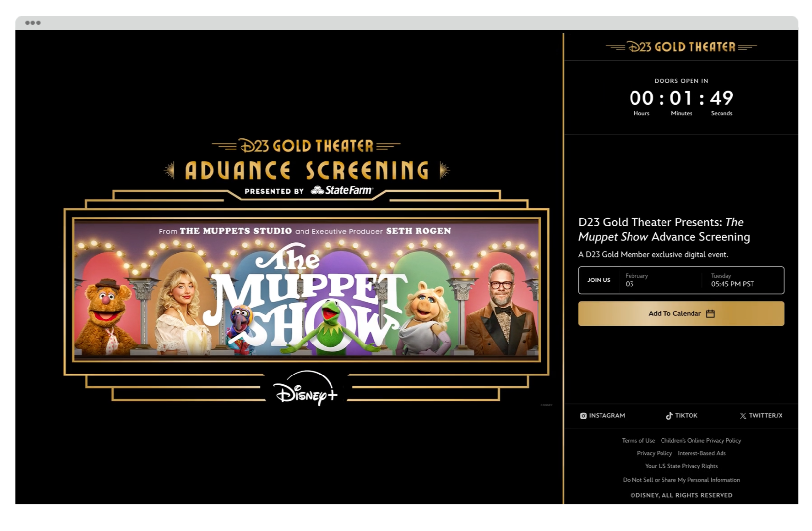Image resolution: width=812 pixels, height=531 pixels.
Task: Click the JOIN US label
Action: pyautogui.click(x=599, y=280)
